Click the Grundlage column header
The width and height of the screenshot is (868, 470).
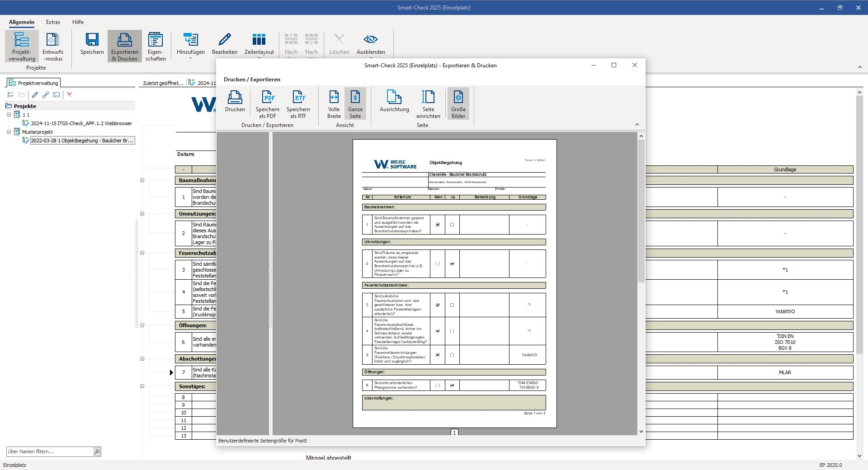point(785,169)
